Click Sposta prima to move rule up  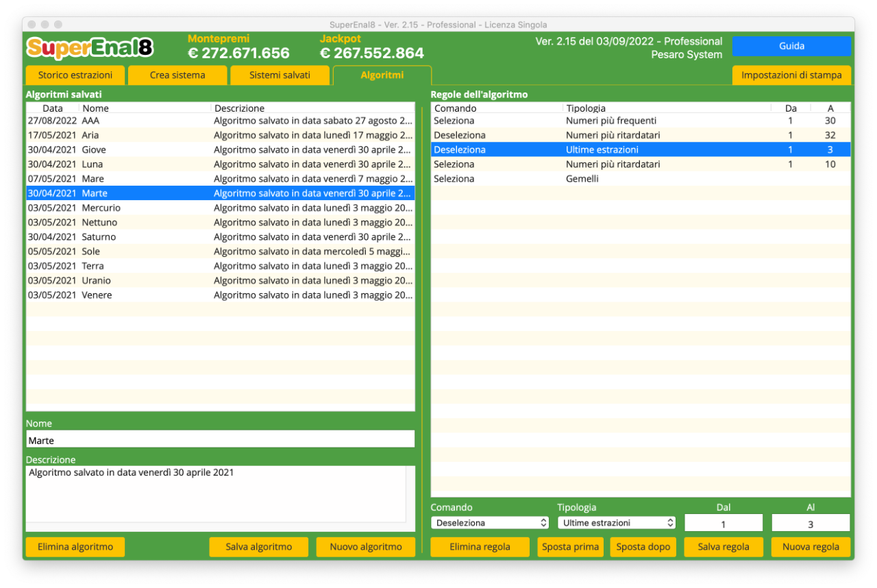[x=571, y=547]
